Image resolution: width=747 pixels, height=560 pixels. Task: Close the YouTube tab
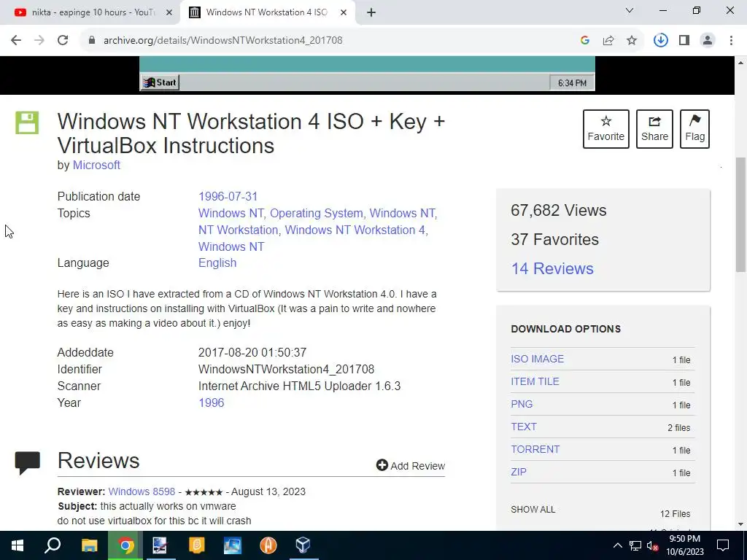click(x=169, y=13)
